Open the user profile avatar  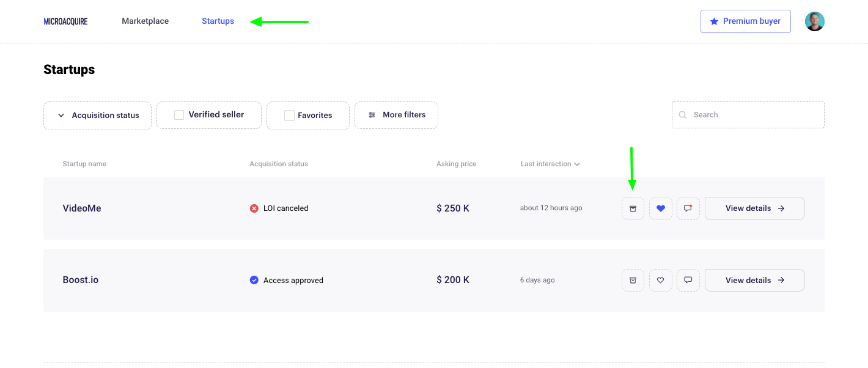(814, 21)
